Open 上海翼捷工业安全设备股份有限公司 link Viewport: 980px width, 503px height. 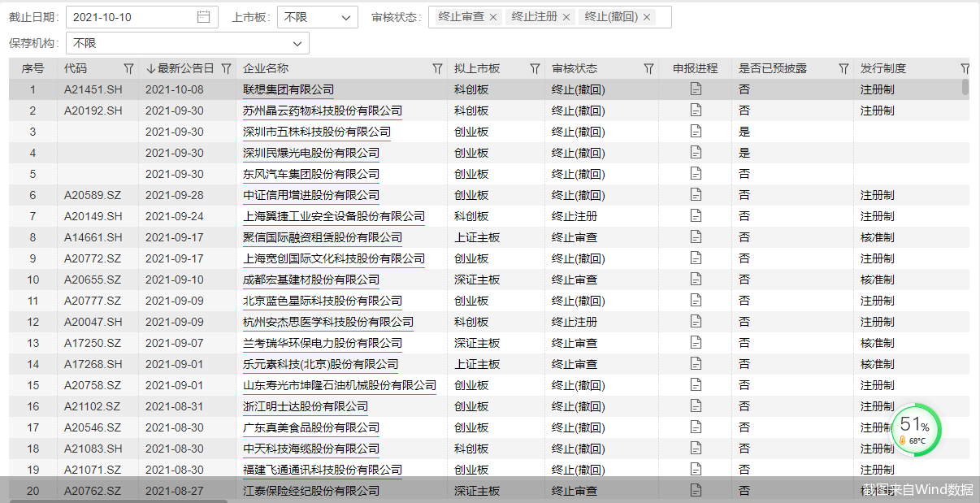point(334,216)
